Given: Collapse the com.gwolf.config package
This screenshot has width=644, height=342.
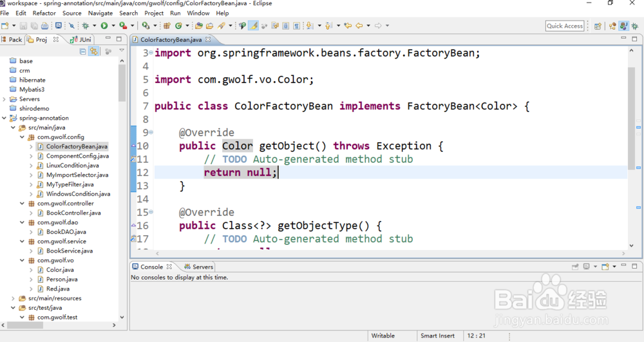Looking at the screenshot, I should [x=22, y=137].
